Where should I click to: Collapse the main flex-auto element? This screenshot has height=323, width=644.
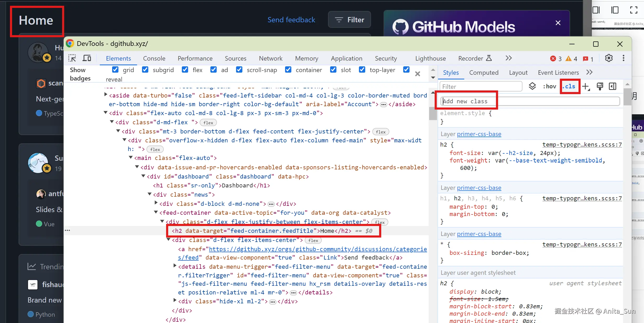131,158
